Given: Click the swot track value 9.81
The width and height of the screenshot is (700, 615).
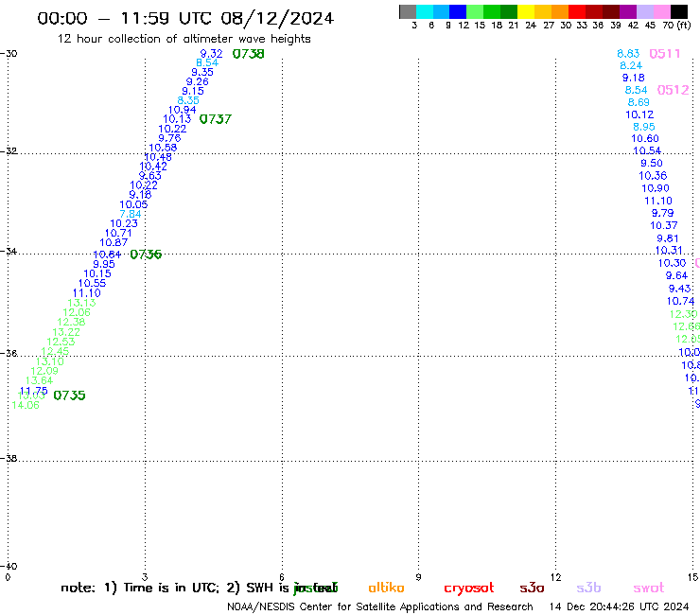Looking at the screenshot, I should (x=668, y=238).
